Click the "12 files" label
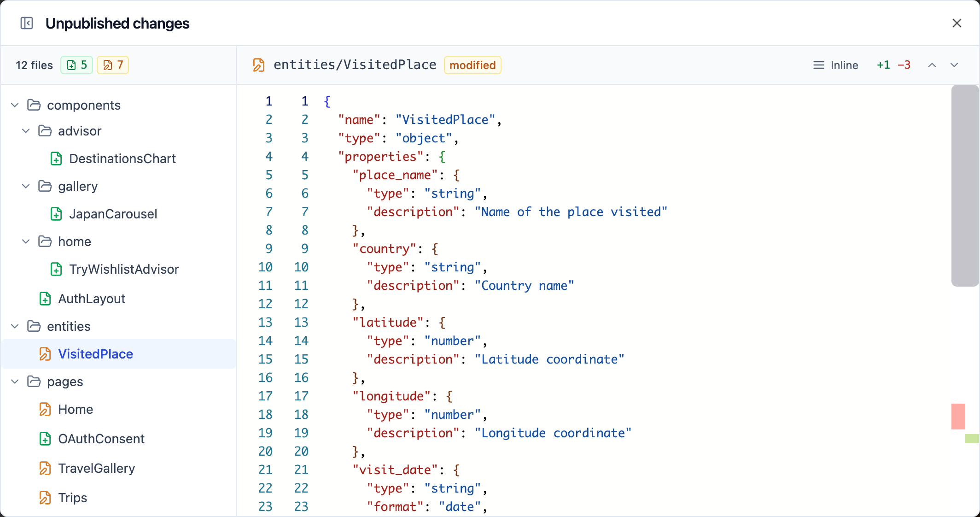980x517 pixels. pos(35,65)
